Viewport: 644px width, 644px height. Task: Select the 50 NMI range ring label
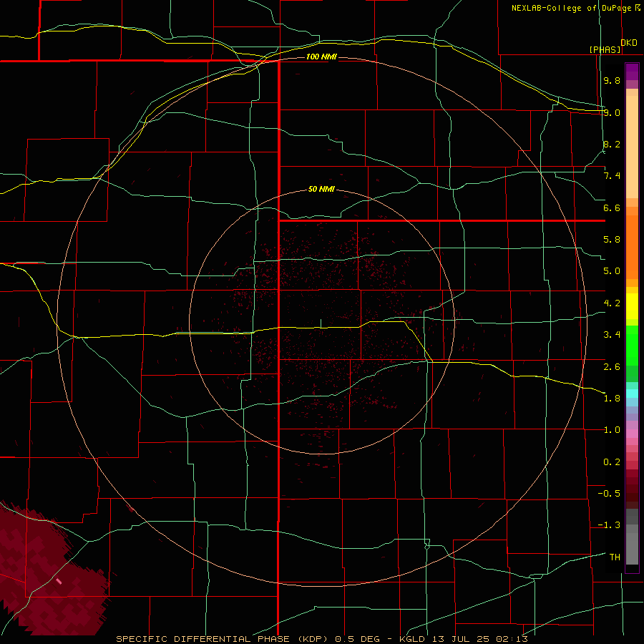click(321, 189)
